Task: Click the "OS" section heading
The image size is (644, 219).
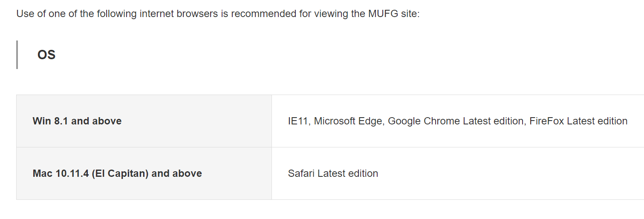Action: (46, 55)
